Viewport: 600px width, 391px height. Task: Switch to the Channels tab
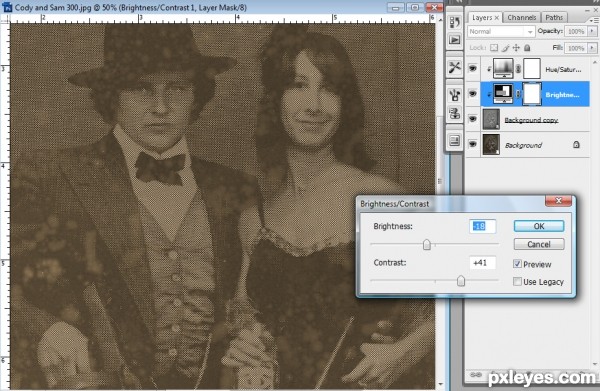coord(522,18)
